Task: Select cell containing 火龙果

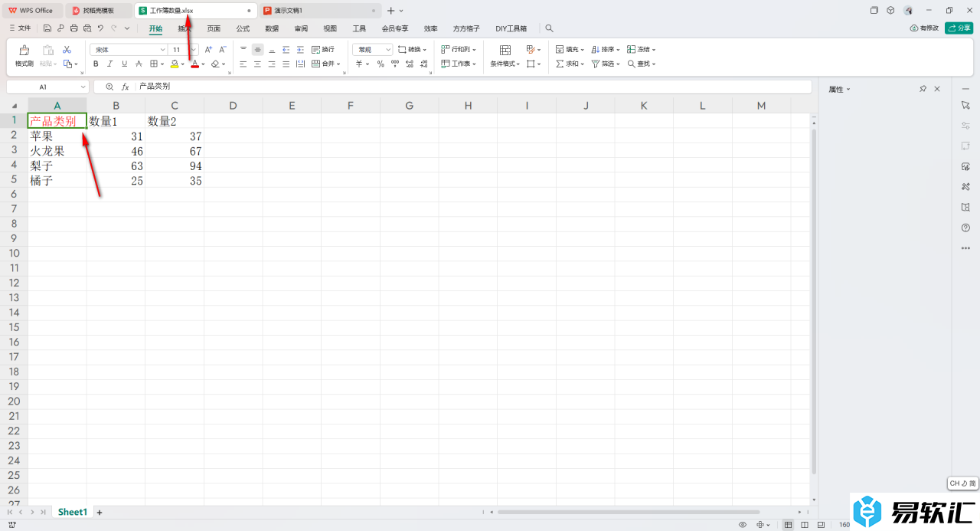Action: (57, 151)
